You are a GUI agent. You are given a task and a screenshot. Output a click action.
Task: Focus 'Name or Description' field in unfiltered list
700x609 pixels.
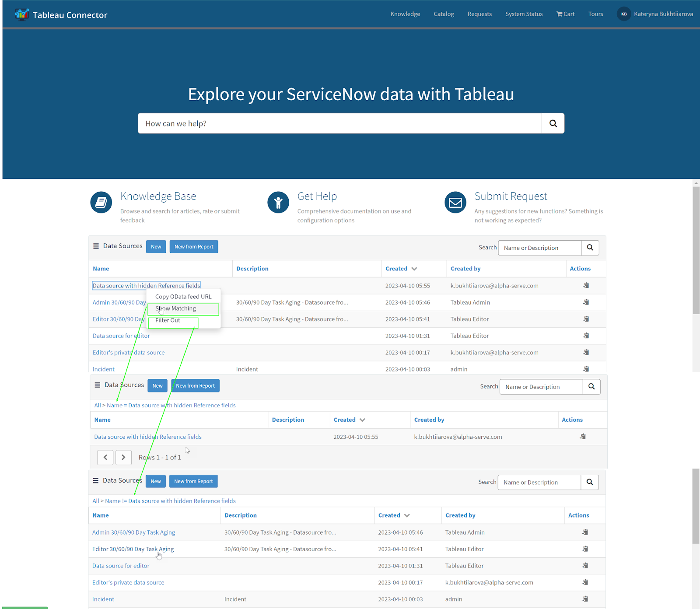tap(540, 248)
